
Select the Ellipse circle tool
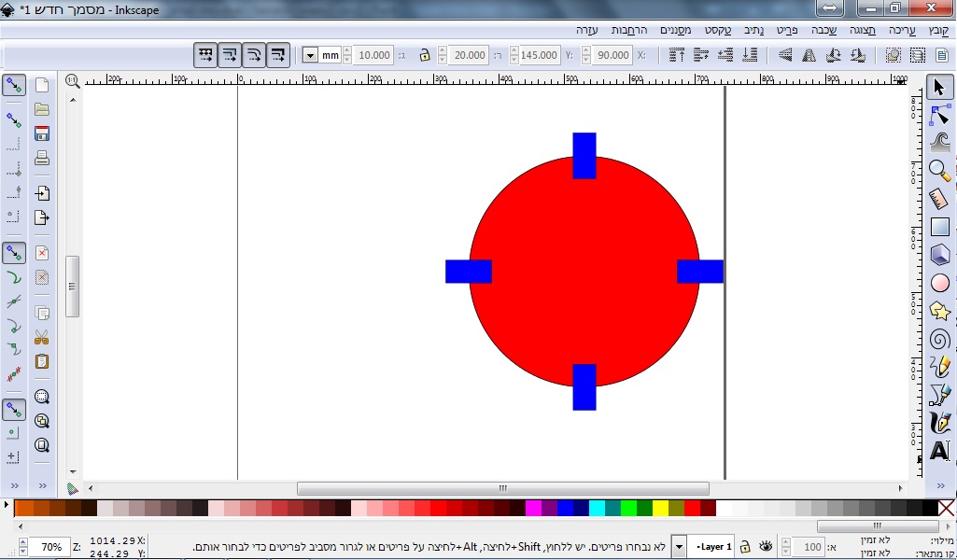pos(940,283)
